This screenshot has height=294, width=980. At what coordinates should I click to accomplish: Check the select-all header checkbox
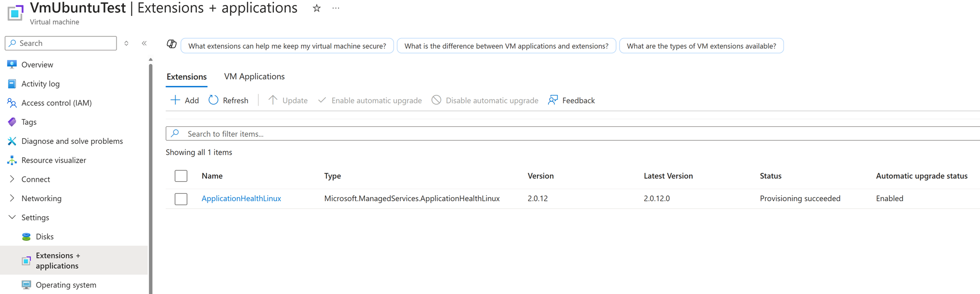coord(181,176)
